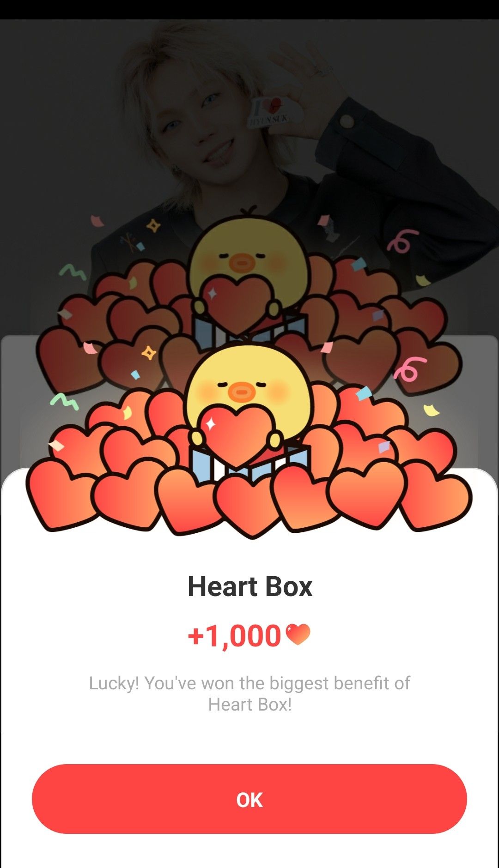Click the small heart icon beside +1,000
The width and height of the screenshot is (499, 868).
point(298,634)
